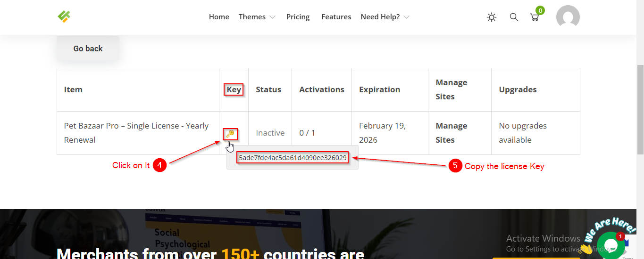Click the yellow license key icon
This screenshot has height=259, width=644.
click(230, 134)
